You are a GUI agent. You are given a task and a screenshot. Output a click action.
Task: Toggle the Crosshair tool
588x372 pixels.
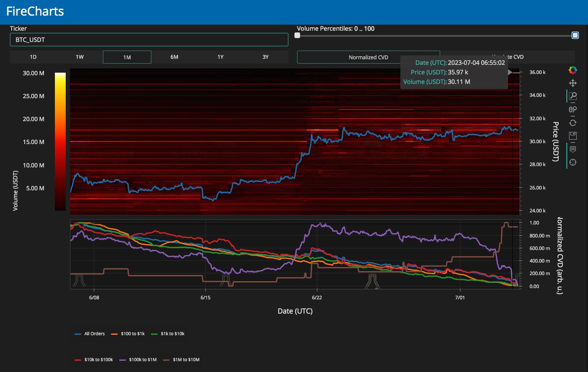pyautogui.click(x=573, y=162)
